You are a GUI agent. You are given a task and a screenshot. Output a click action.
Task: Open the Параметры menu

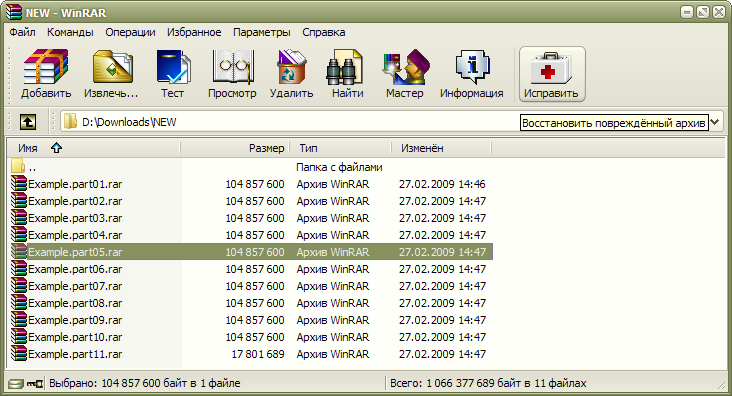pyautogui.click(x=261, y=32)
